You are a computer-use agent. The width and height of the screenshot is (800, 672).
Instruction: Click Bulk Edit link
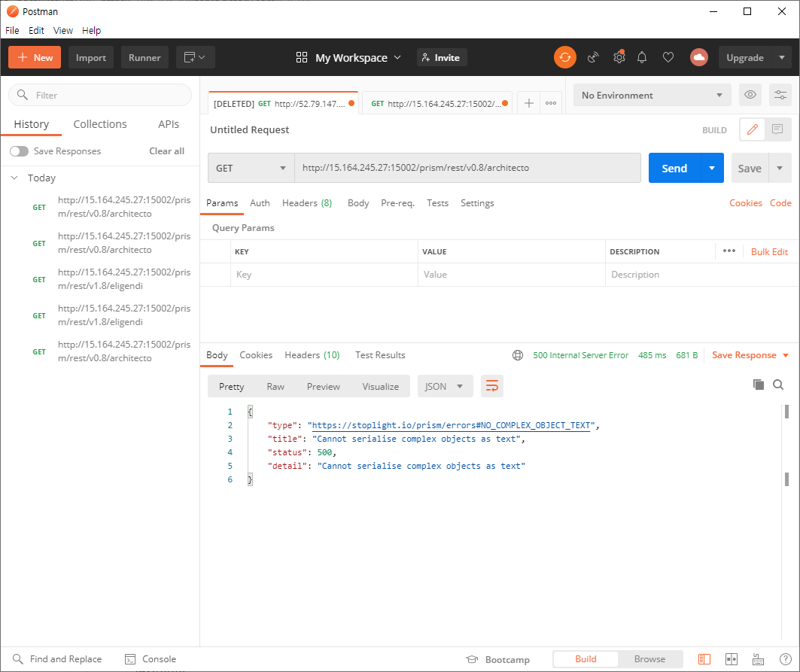click(769, 251)
